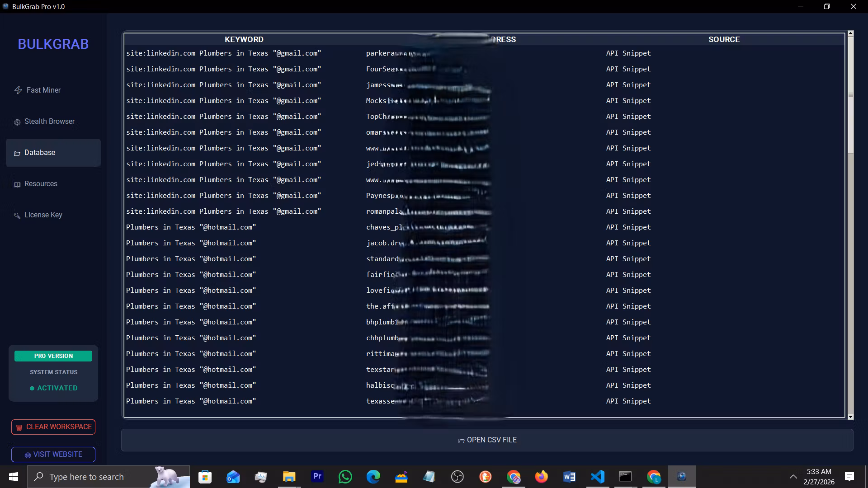Image resolution: width=868 pixels, height=488 pixels.
Task: Open the Command Prompt from the taskbar
Action: pos(625,477)
